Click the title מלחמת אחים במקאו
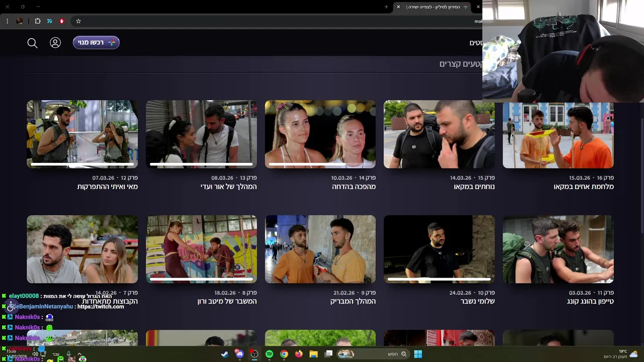The image size is (644, 362). (x=584, y=187)
